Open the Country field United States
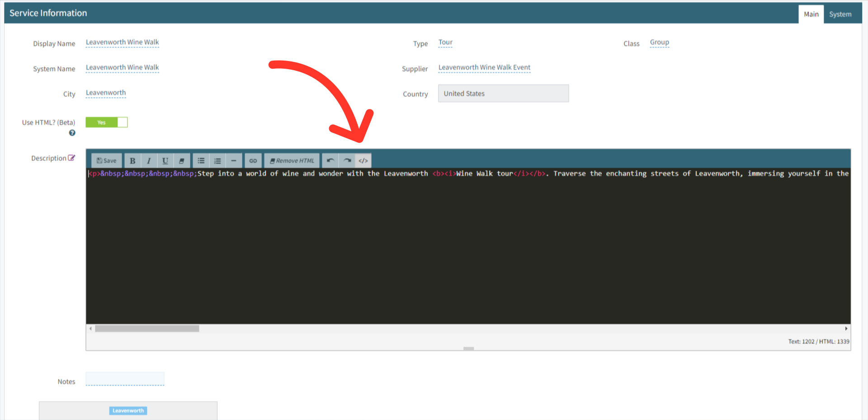The image size is (868, 420). point(503,94)
